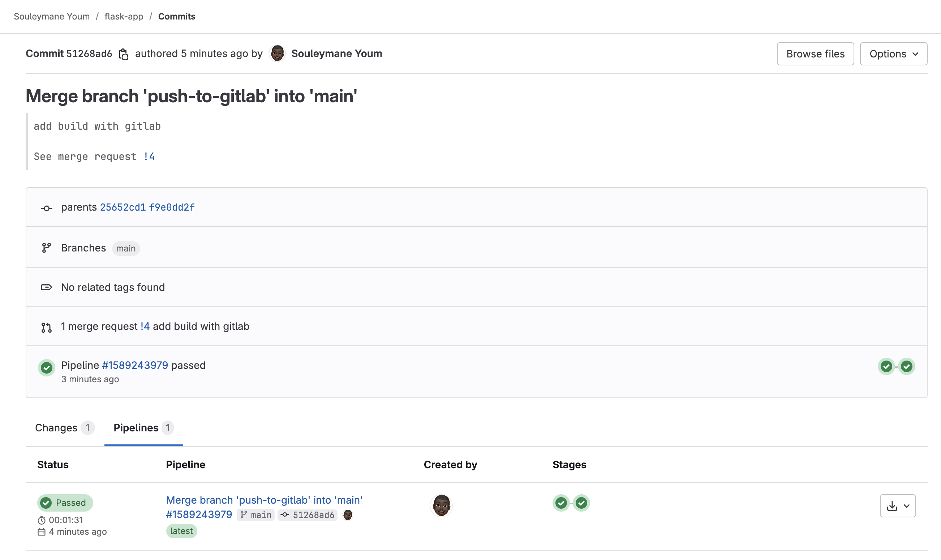Click first stage icon in Stages column
Image resolution: width=941 pixels, height=560 pixels.
click(x=561, y=503)
